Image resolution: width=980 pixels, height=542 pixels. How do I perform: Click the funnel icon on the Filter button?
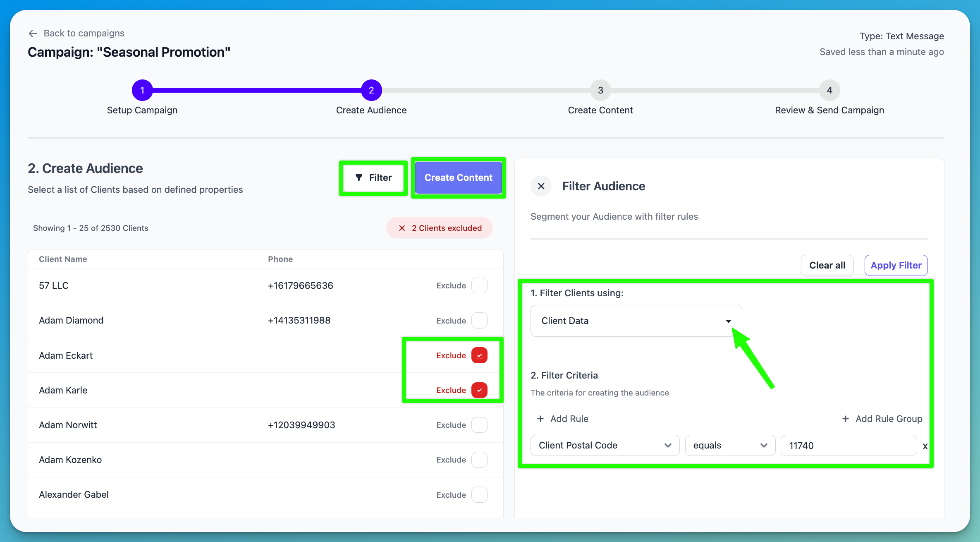(x=359, y=177)
